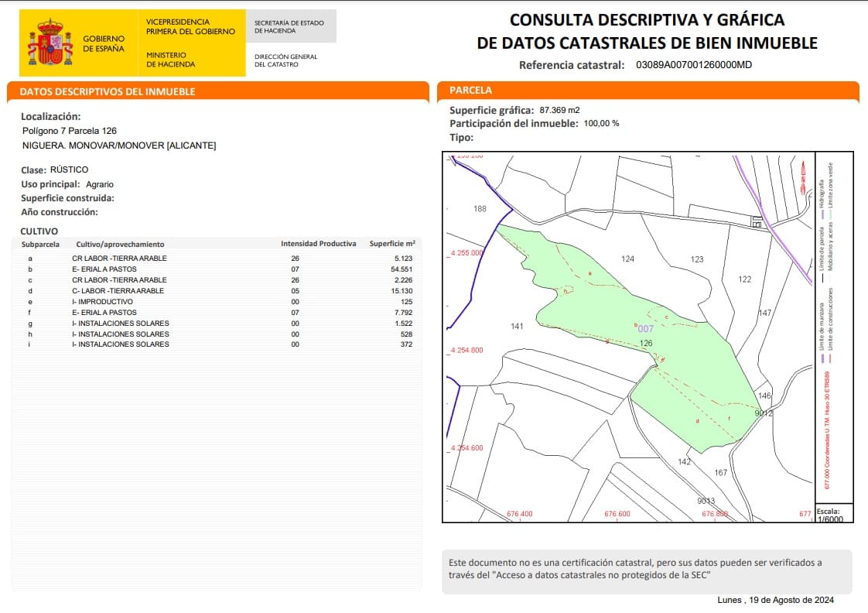Click the Límite de construcciones legend symbol
The height and width of the screenshot is (613, 868).
(830, 358)
